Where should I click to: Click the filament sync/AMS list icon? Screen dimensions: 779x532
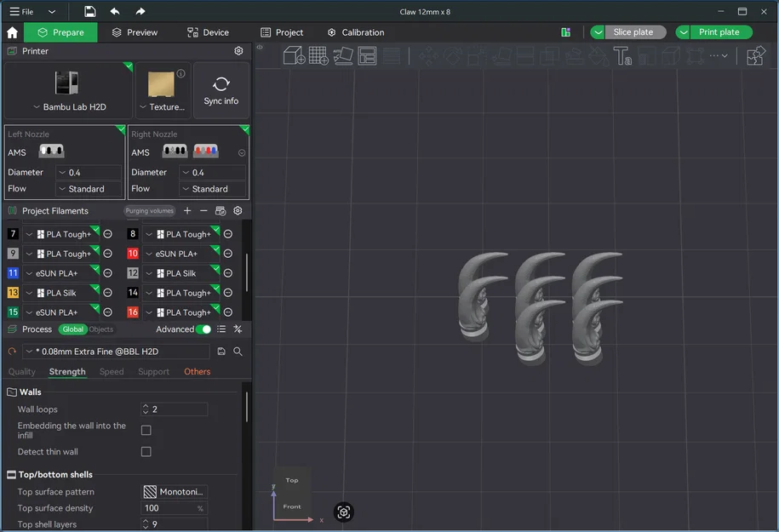point(221,210)
